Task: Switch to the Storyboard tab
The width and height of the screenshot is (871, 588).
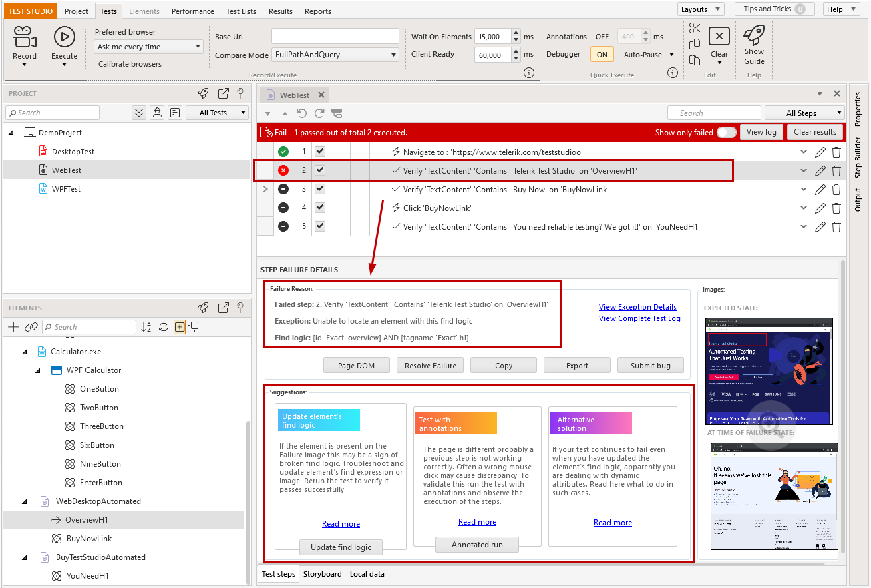Action: coord(323,574)
